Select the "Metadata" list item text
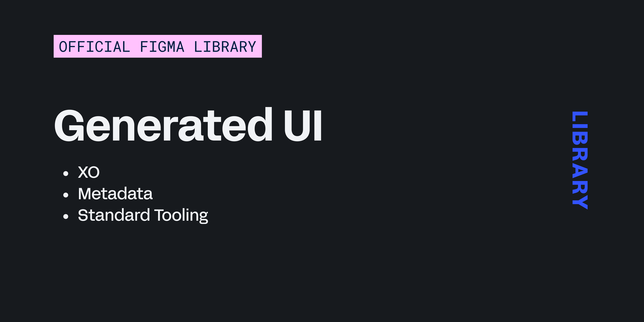644x322 pixels. click(115, 194)
